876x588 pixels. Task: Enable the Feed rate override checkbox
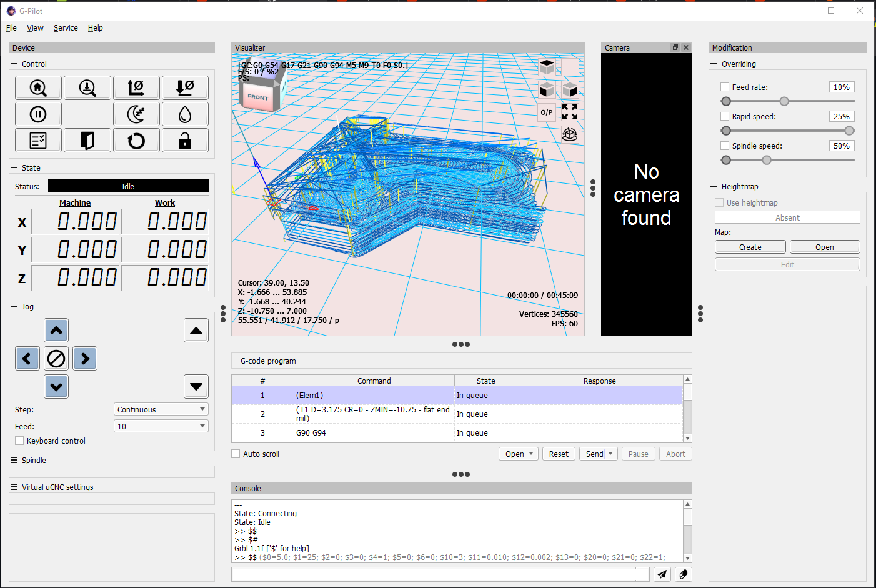coord(725,87)
